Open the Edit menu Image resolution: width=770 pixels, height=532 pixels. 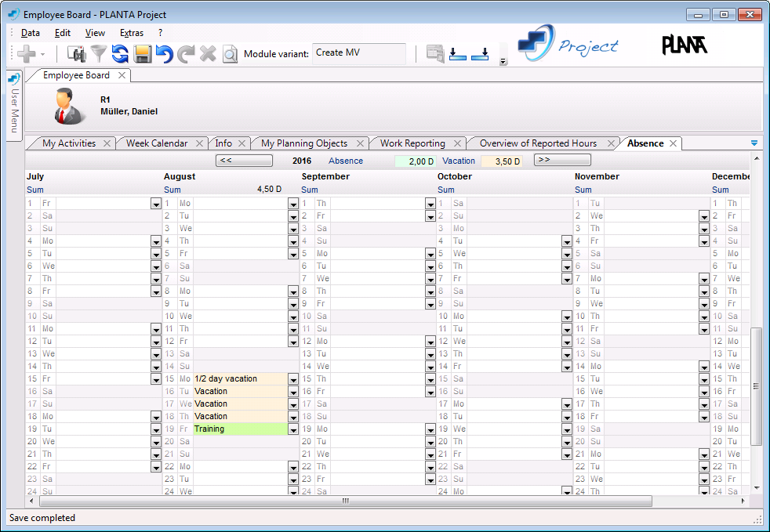click(x=63, y=33)
